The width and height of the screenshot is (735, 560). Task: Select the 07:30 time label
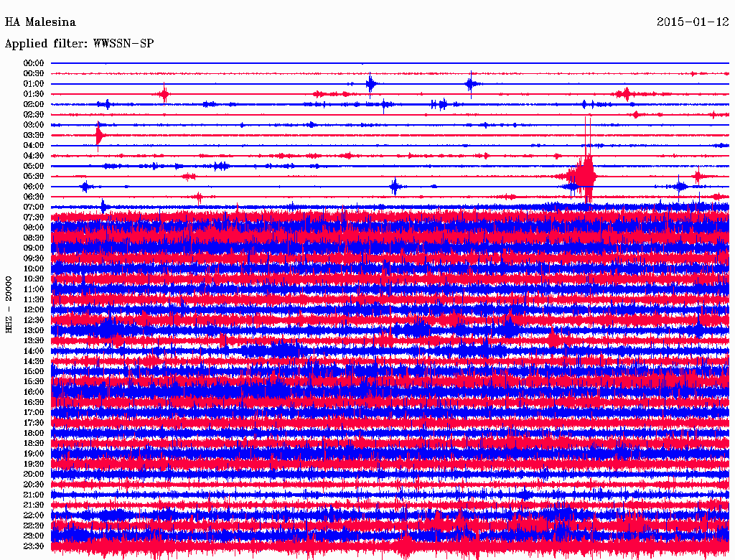[x=34, y=217]
